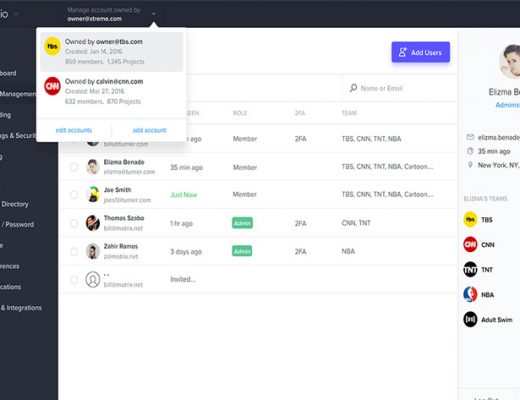Viewport: 520px width, 400px height.
Task: Click Thomas Szabo's 2FA cell
Action: pos(300,223)
